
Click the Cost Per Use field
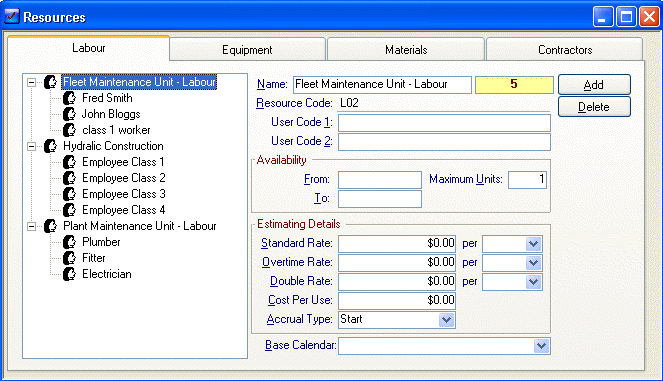coord(397,301)
